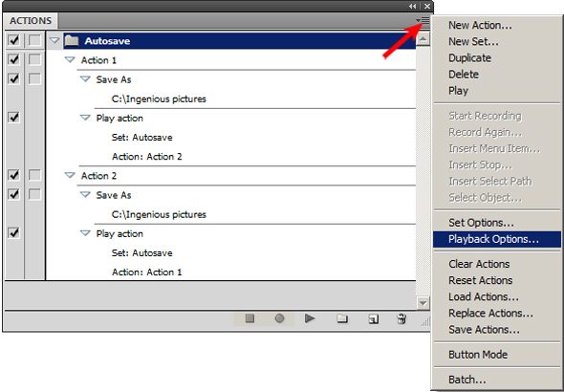
Task: Click the Play selection triangle icon
Action: [310, 318]
